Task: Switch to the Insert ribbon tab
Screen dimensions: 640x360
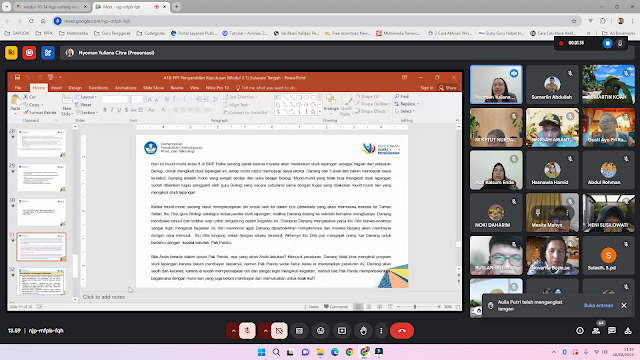Action: [x=56, y=88]
